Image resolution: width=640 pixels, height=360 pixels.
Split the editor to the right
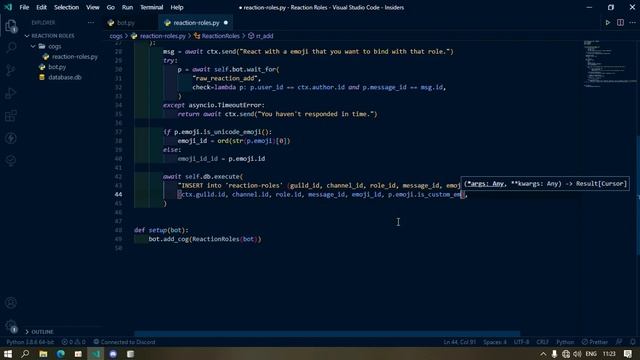point(620,23)
